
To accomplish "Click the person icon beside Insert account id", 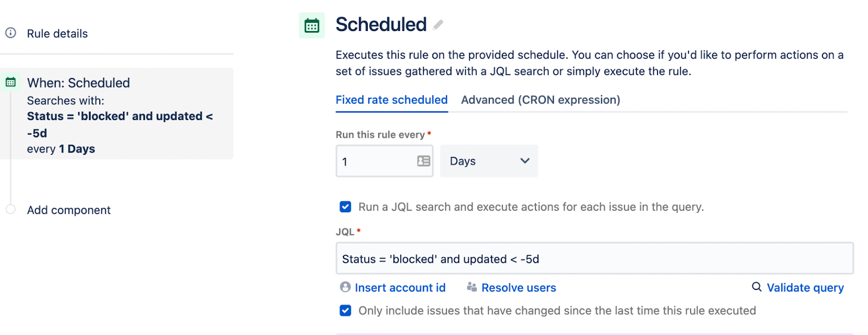I will [344, 287].
